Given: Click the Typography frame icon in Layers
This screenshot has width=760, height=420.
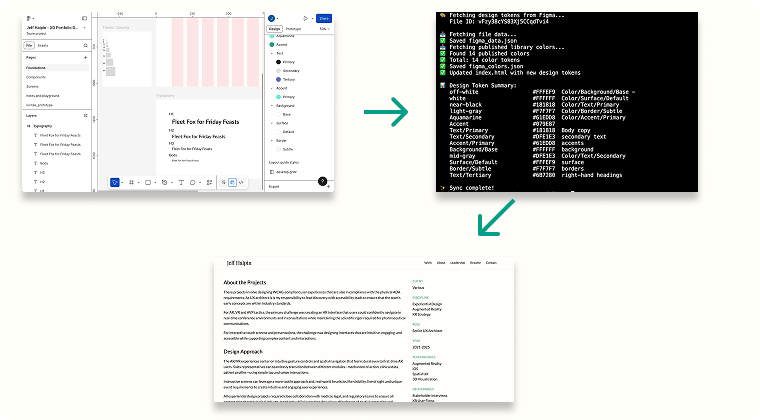Looking at the screenshot, I should [x=29, y=126].
